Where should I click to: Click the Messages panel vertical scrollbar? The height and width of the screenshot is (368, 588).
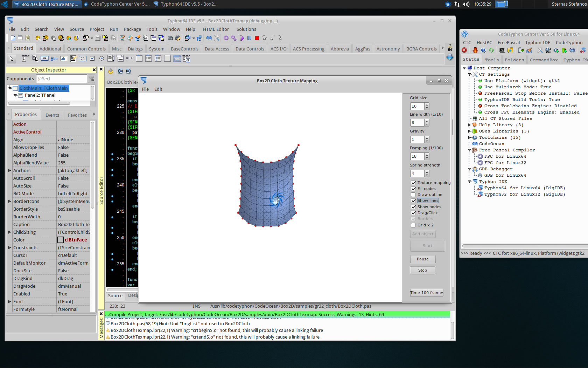pyautogui.click(x=452, y=330)
